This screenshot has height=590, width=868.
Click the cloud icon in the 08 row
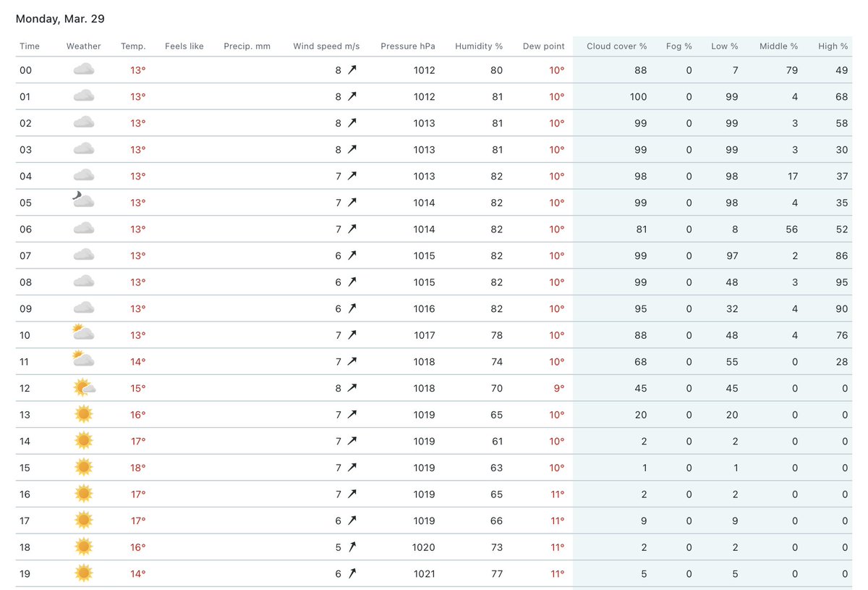click(84, 282)
